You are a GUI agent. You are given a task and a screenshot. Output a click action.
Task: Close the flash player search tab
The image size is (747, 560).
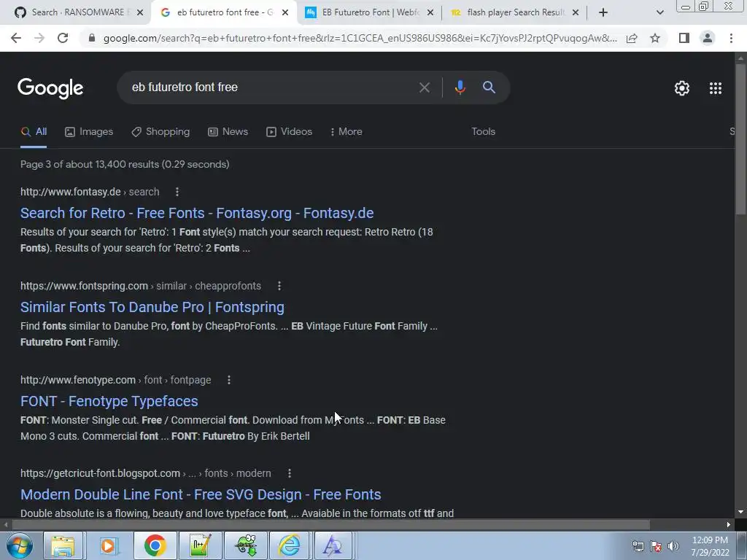(576, 12)
